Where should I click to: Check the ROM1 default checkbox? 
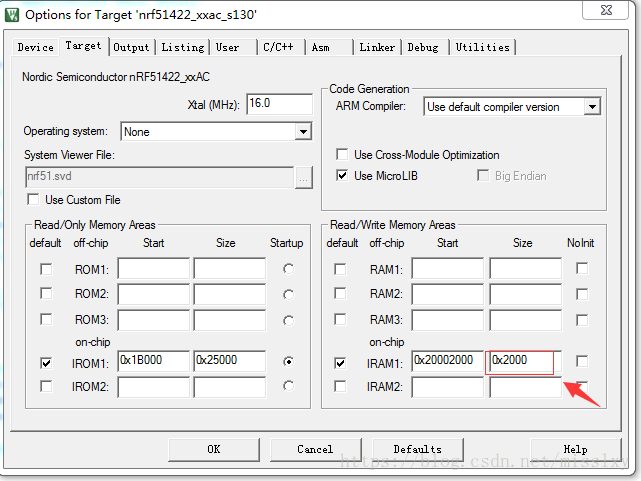46,269
